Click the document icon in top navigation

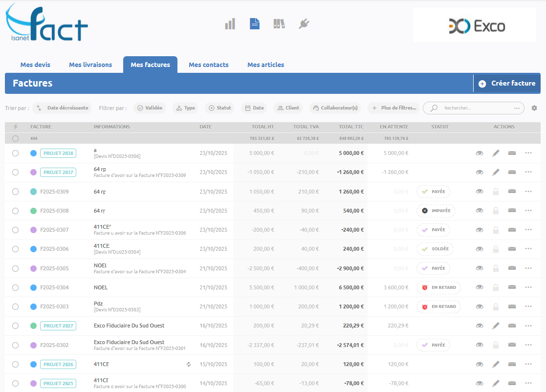pos(255,24)
